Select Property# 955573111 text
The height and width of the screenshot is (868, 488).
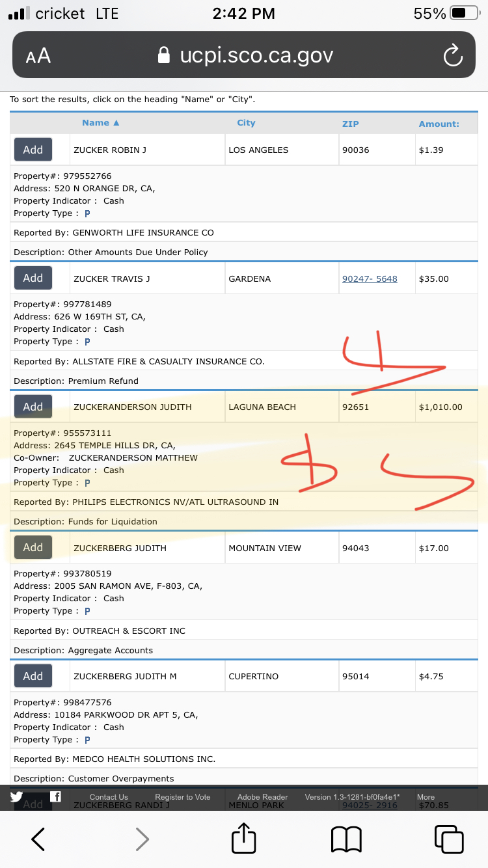pos(62,433)
